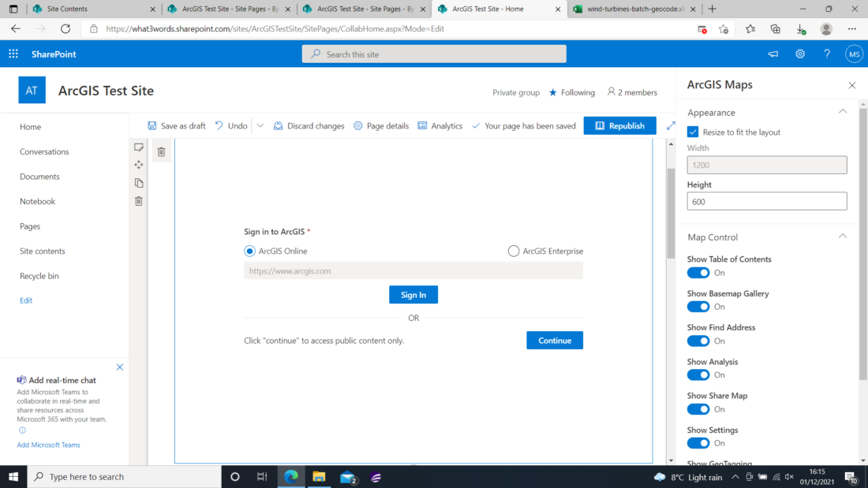
Task: Click the Height input field
Action: pos(767,201)
